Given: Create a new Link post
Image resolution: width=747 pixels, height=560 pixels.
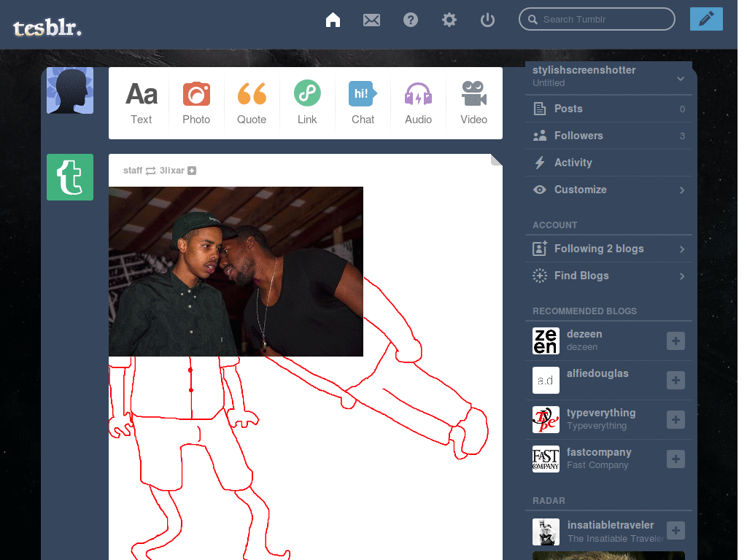Looking at the screenshot, I should pos(307,103).
